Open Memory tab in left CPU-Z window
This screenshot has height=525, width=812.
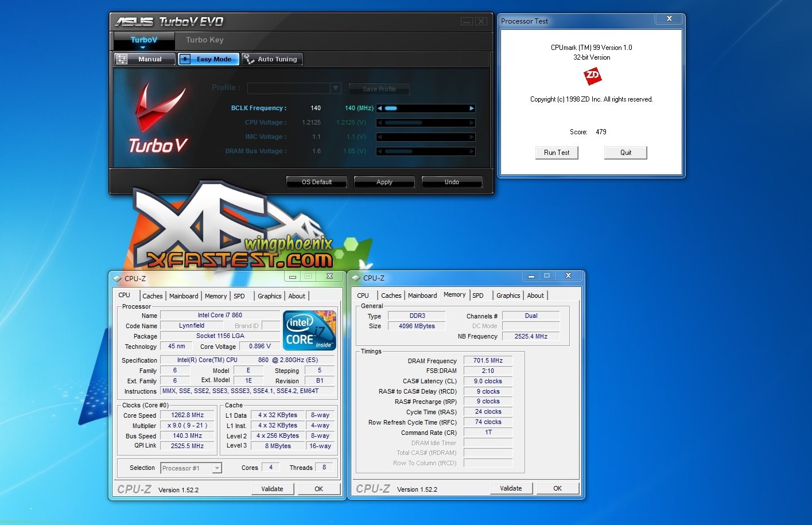pos(216,296)
